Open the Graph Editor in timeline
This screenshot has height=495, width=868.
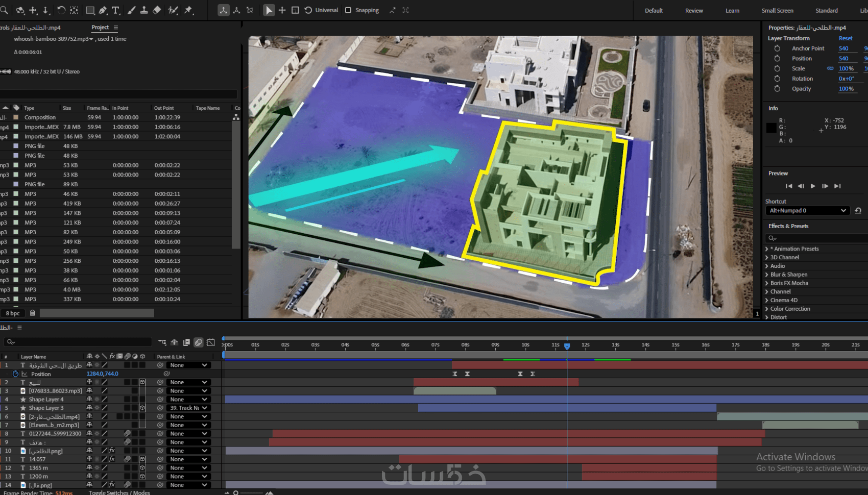click(x=211, y=342)
